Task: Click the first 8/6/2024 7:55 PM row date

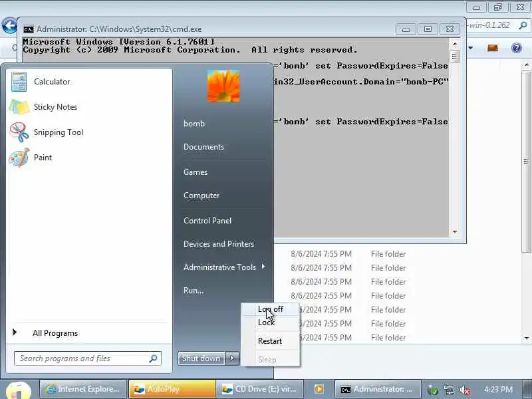Action: 321,254
